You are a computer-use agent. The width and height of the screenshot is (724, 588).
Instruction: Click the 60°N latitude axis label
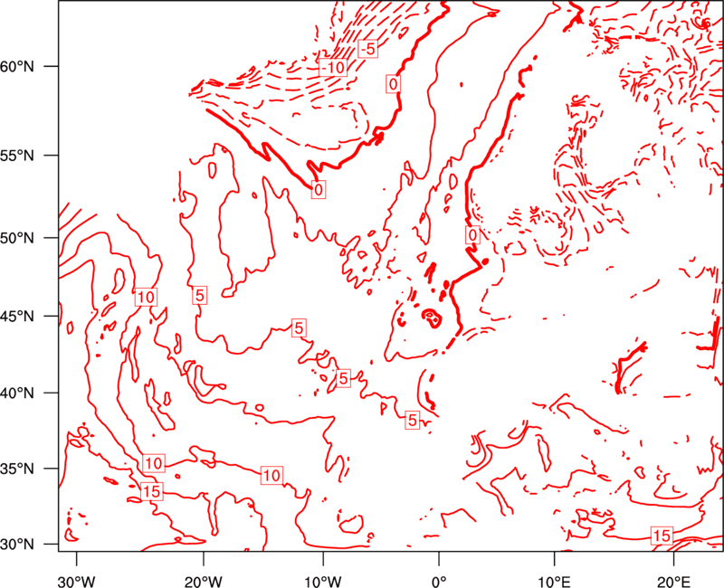pos(17,66)
